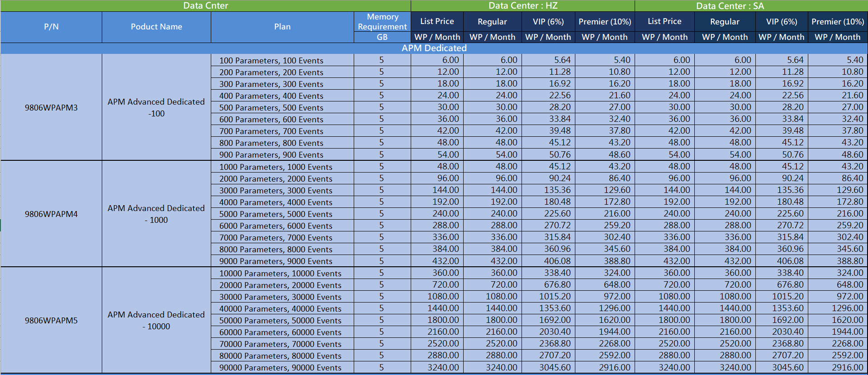Screen dimensions: 868x375
Task: Click the 'APM Dedicated' section row
Action: tap(434, 48)
